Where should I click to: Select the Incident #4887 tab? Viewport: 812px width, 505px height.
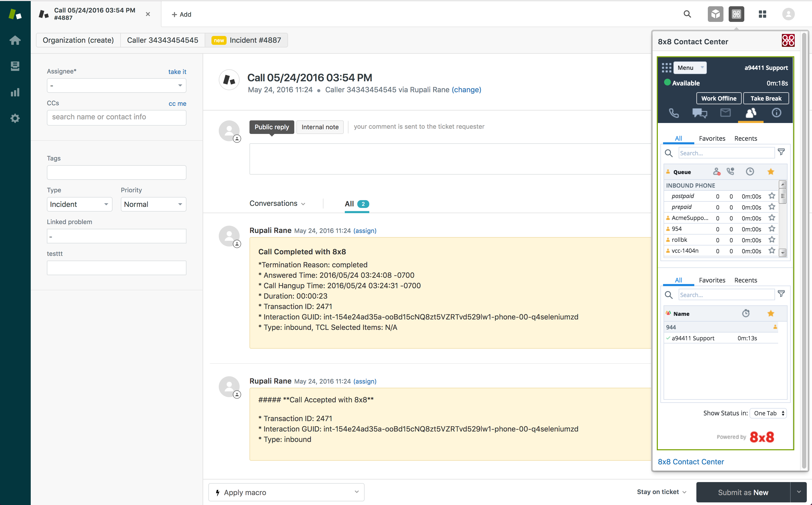[x=246, y=40]
